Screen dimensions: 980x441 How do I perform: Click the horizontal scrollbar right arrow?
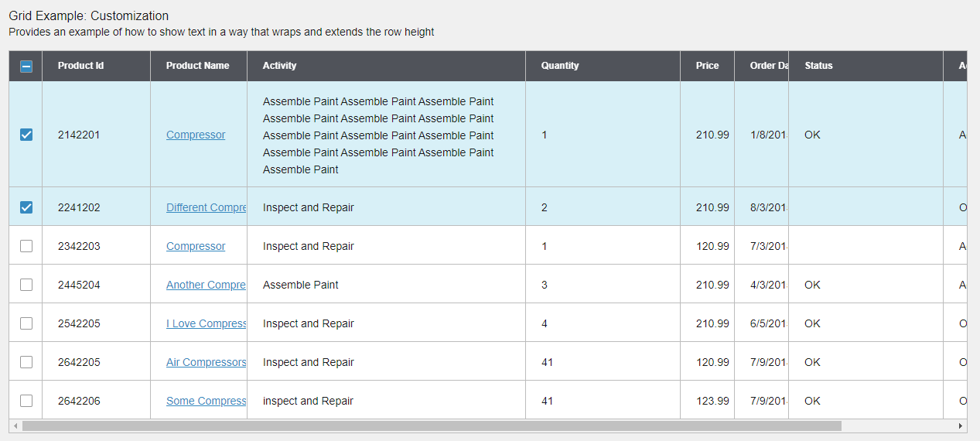pos(961,426)
